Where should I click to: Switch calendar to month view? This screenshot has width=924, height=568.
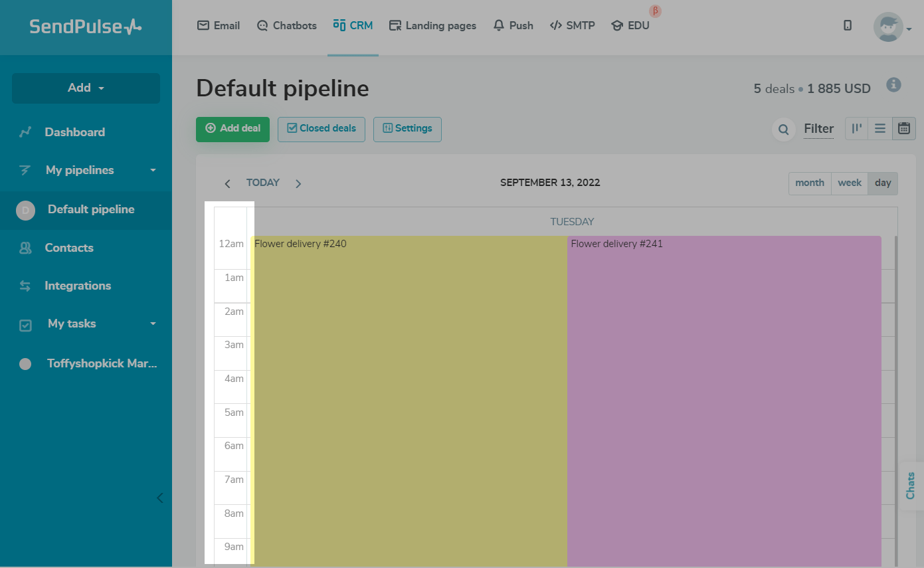tap(810, 183)
